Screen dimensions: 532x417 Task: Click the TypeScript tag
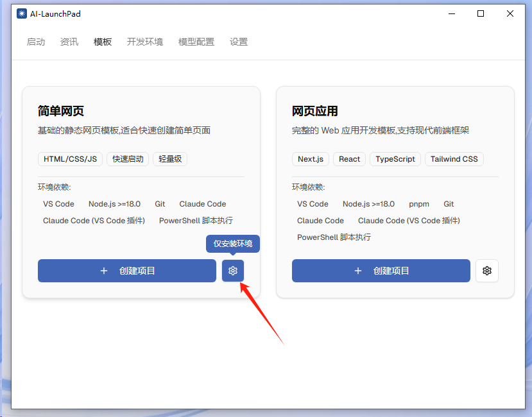(395, 159)
